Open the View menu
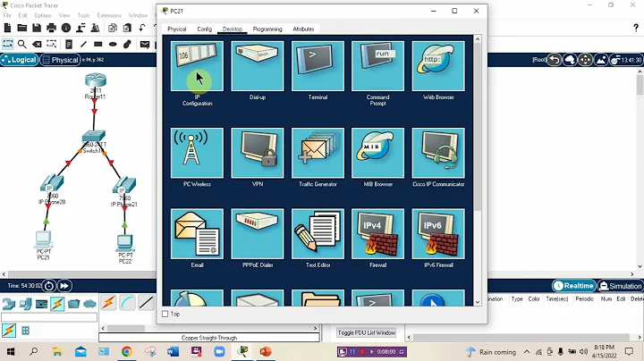Image resolution: width=644 pixels, height=361 pixels. (64, 15)
